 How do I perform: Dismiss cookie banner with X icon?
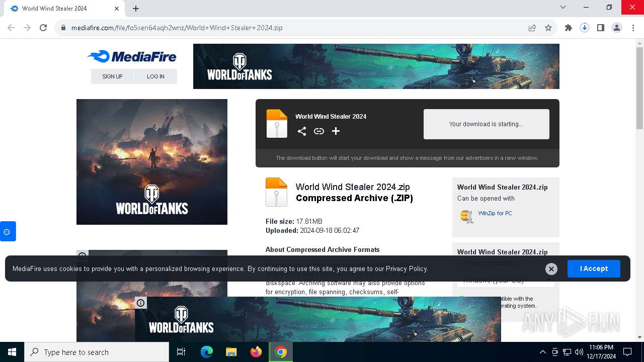tap(551, 269)
